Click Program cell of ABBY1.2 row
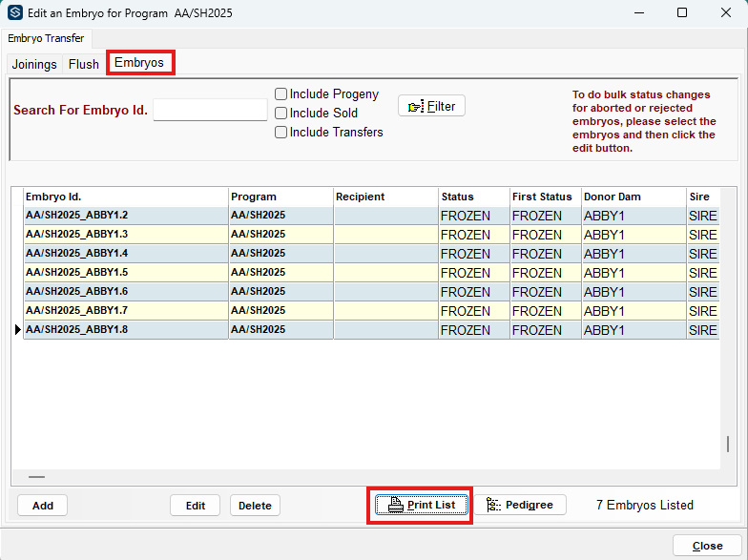The height and width of the screenshot is (560, 748). pos(280,216)
